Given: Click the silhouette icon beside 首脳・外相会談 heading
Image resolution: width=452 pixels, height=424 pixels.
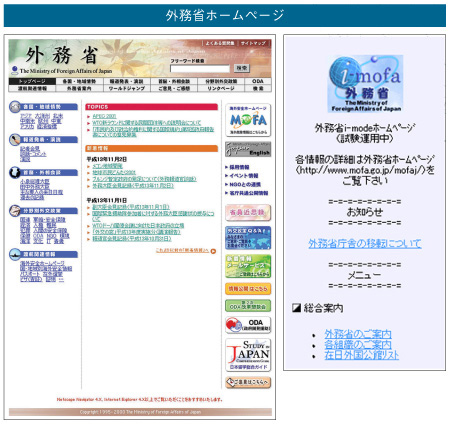Looking at the screenshot, I should coord(15,172).
